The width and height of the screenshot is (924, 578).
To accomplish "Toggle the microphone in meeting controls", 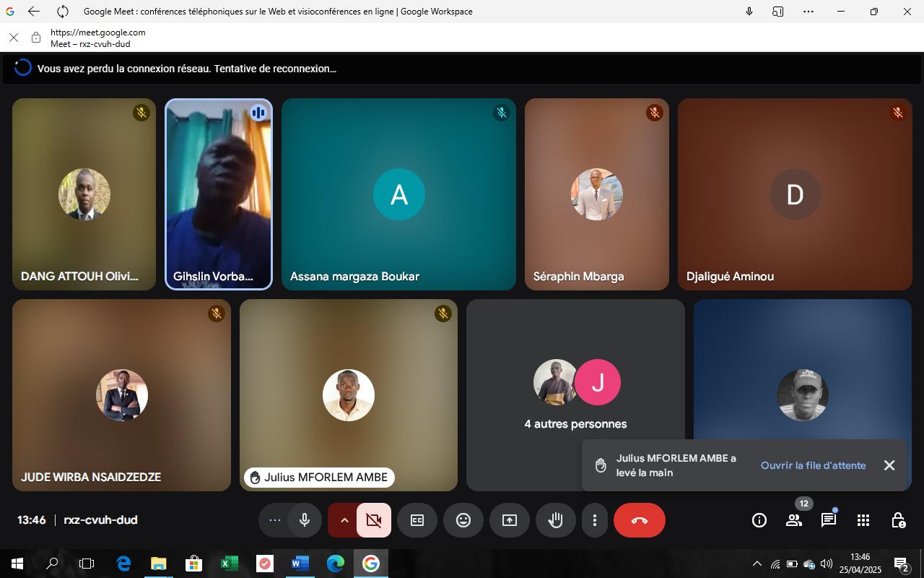I will (305, 520).
